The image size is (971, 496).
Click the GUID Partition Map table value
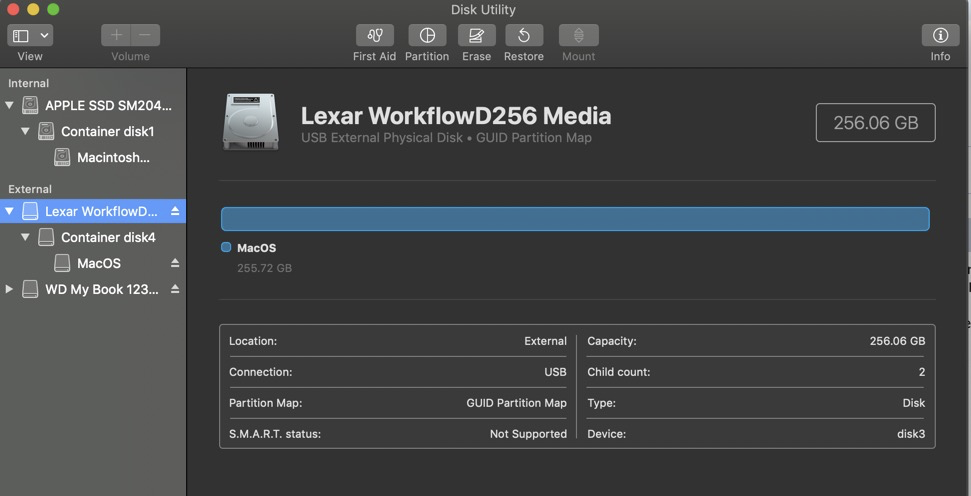516,403
